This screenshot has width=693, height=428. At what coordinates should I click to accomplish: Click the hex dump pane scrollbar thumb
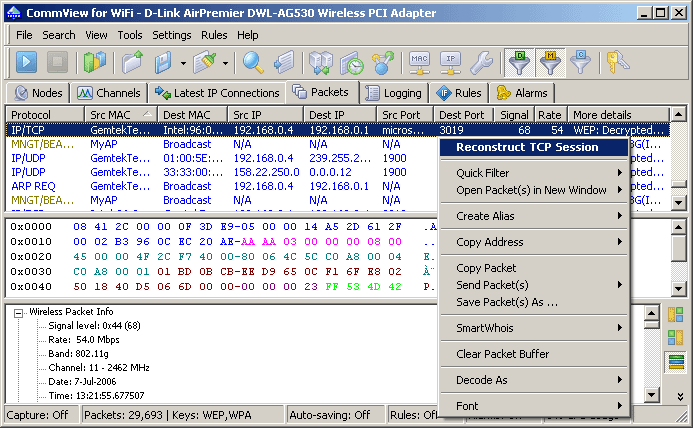[x=678, y=248]
